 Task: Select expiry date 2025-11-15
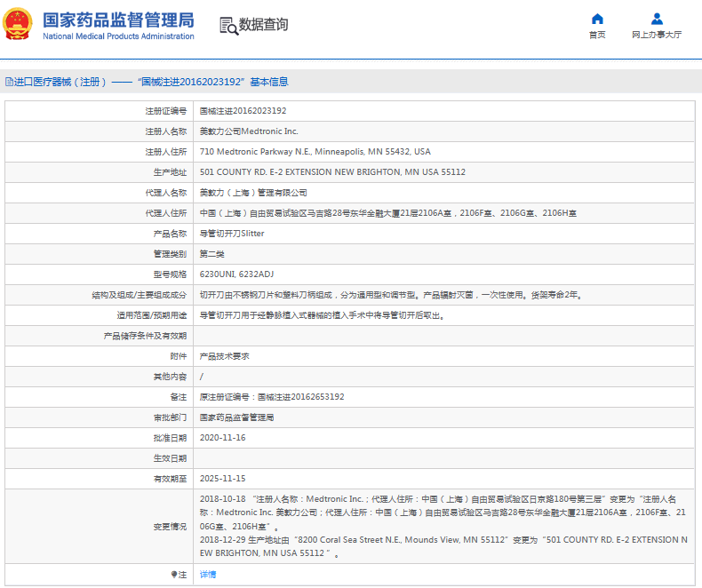[222, 479]
